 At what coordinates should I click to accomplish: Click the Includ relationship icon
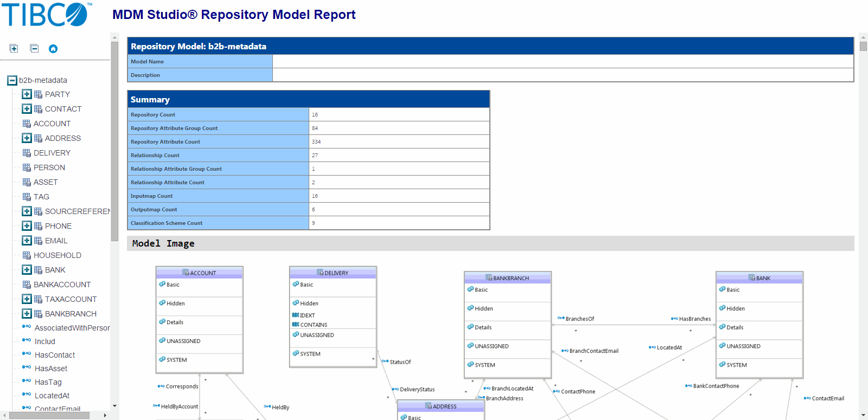[27, 340]
